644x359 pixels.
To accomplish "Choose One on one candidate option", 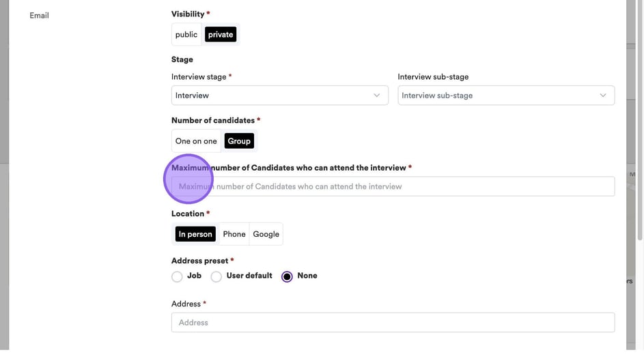I will tap(196, 141).
